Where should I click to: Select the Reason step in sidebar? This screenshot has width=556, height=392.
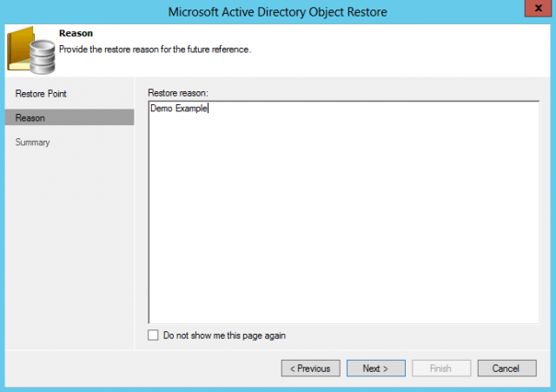69,118
